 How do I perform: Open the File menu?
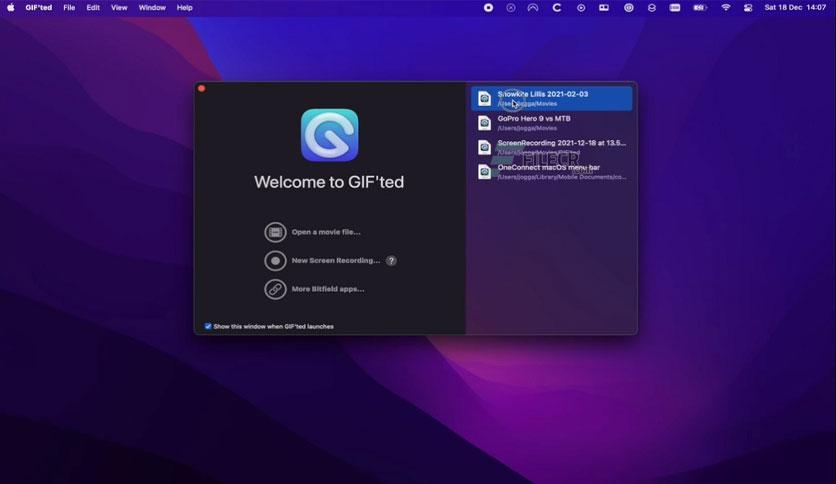click(69, 7)
